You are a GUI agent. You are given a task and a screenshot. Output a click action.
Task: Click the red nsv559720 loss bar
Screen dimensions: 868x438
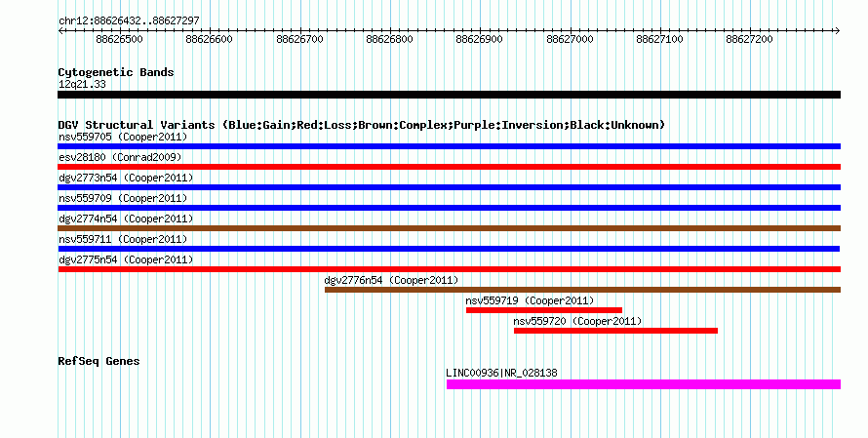pyautogui.click(x=615, y=331)
